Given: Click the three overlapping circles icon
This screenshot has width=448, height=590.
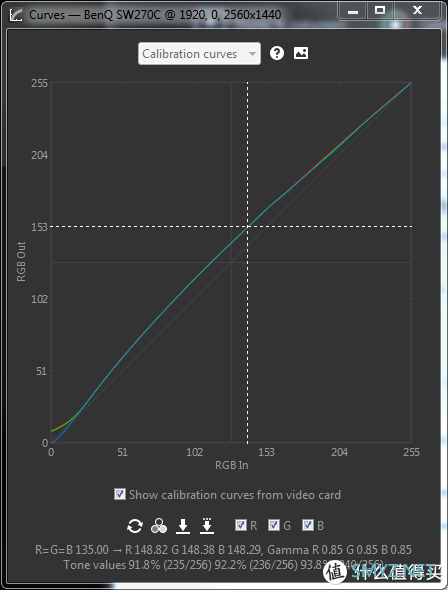Looking at the screenshot, I should tap(159, 526).
